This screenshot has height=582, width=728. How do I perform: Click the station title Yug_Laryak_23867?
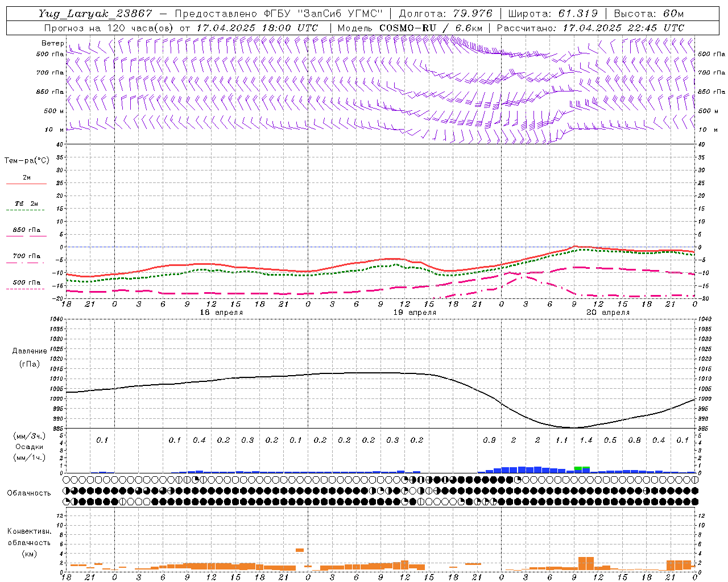[96, 14]
